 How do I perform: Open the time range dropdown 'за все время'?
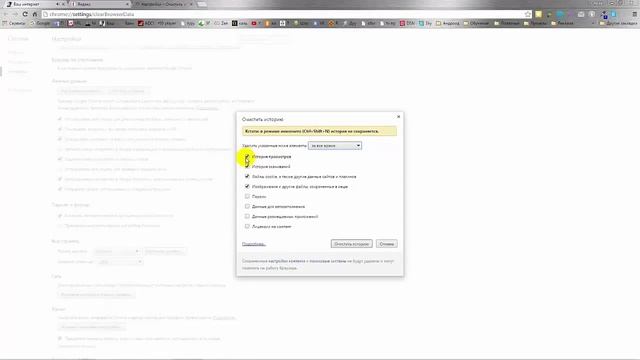coord(335,145)
